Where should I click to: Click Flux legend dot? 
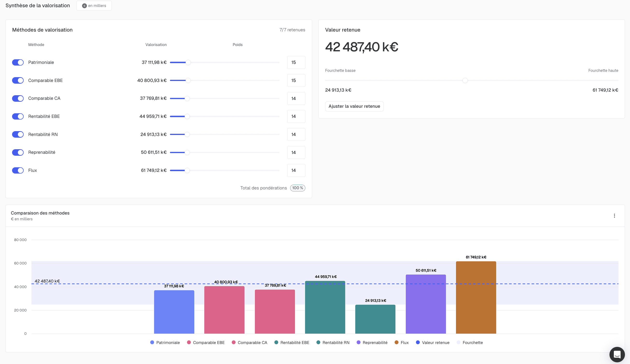pos(397,343)
